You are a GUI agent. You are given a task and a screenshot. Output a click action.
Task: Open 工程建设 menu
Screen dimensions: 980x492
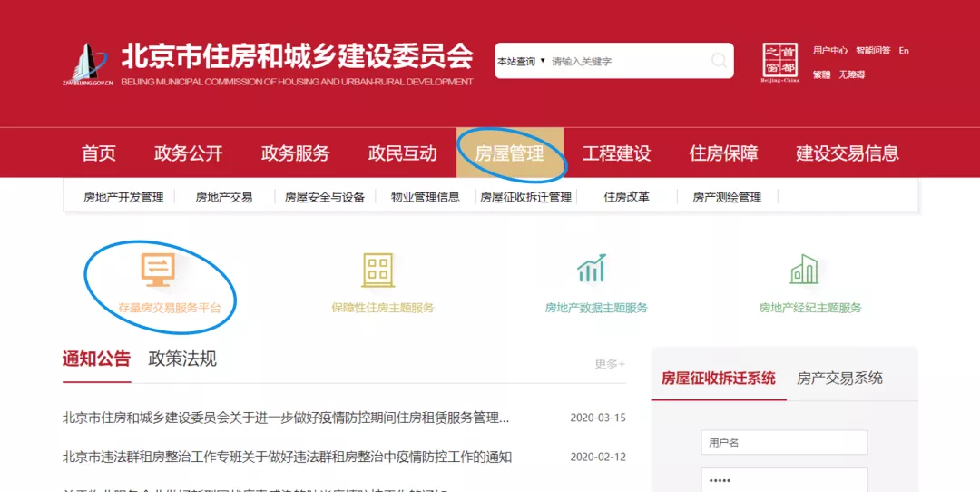616,153
